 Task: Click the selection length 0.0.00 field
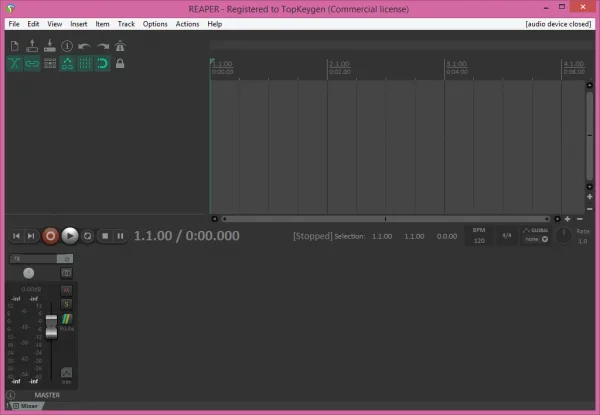click(x=447, y=236)
